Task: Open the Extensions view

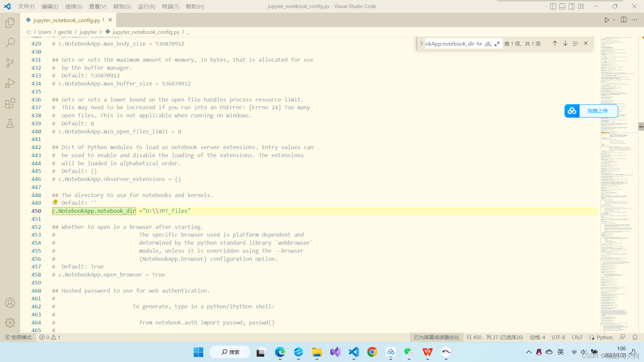Action: [10, 103]
